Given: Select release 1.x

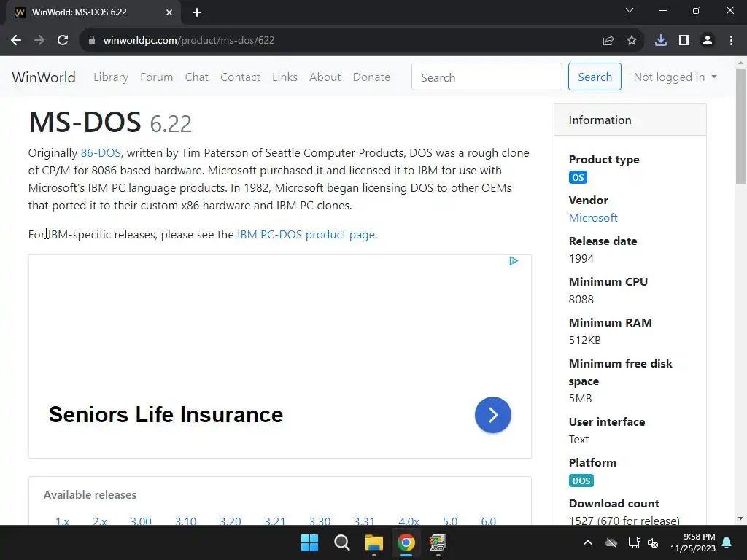Looking at the screenshot, I should 63,521.
